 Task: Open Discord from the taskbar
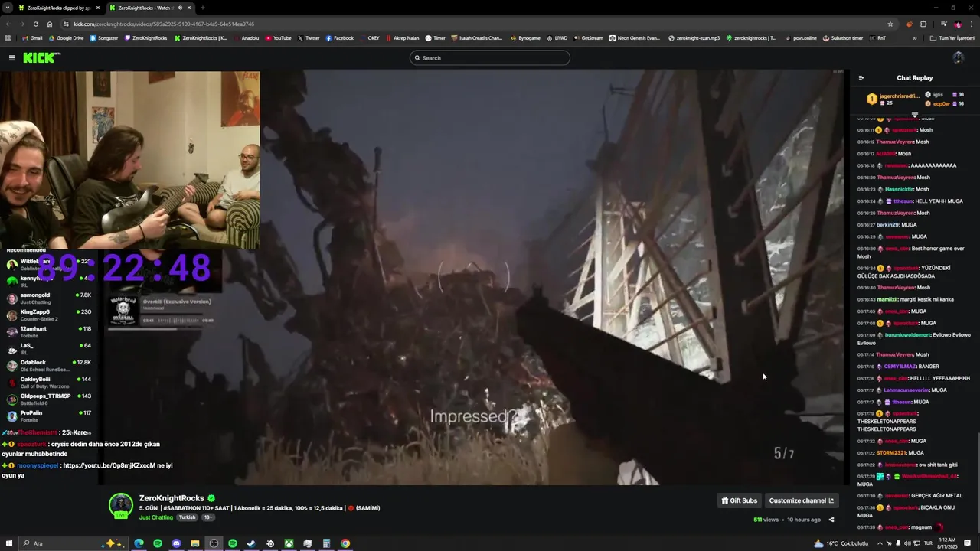pyautogui.click(x=176, y=543)
